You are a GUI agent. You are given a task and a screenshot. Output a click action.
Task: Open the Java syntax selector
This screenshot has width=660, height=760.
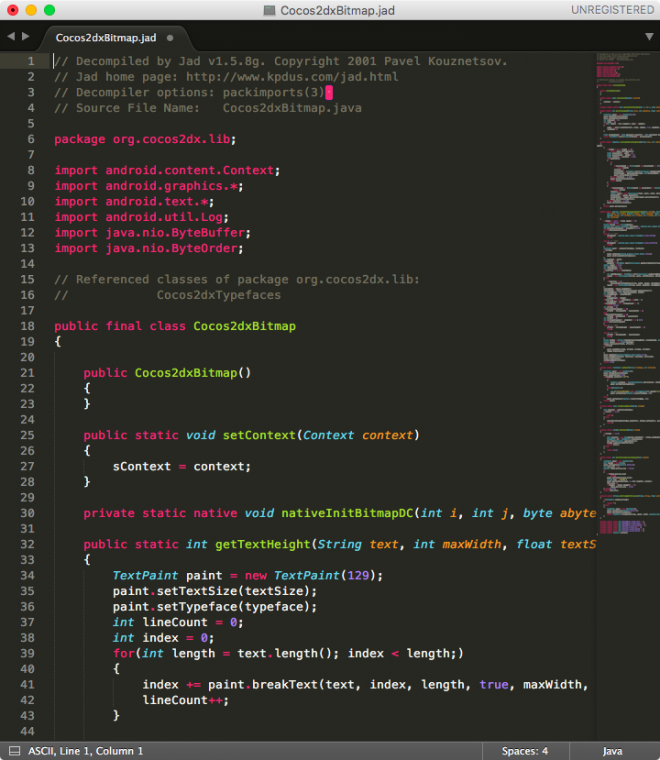[x=612, y=751]
